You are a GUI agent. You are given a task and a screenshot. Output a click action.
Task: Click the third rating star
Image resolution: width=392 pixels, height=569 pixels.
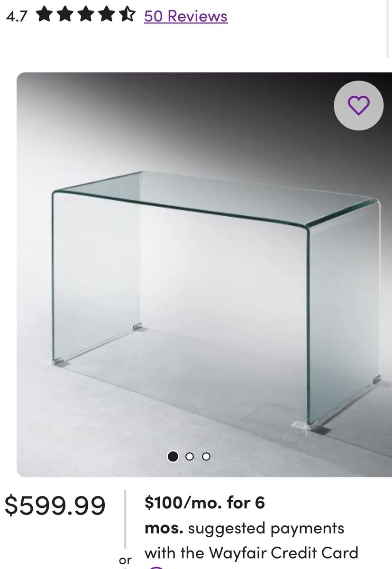pyautogui.click(x=85, y=15)
